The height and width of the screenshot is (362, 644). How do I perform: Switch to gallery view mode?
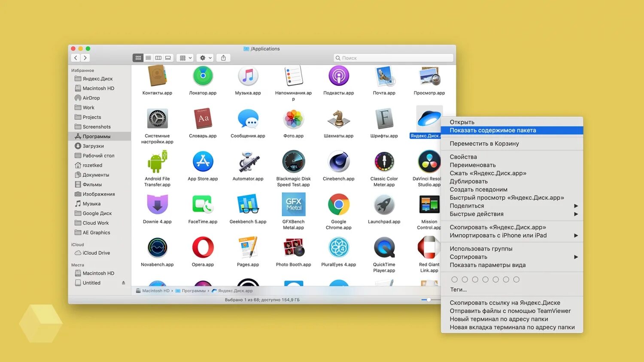168,58
